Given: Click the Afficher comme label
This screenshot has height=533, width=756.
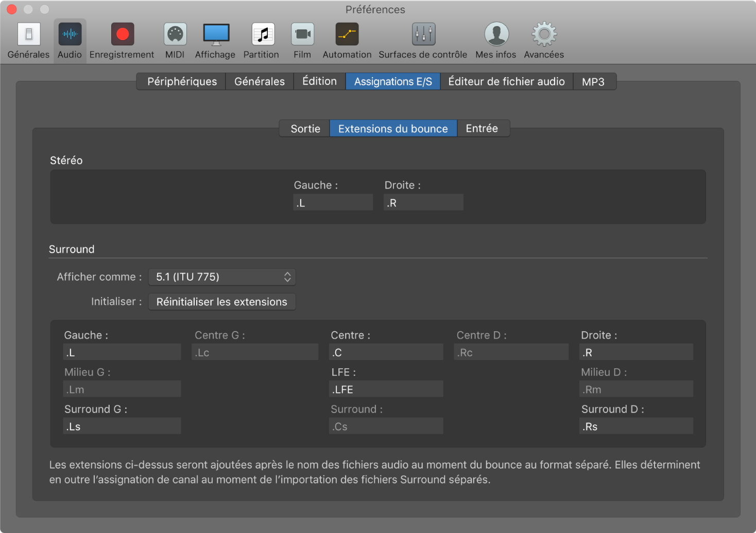Looking at the screenshot, I should [99, 277].
